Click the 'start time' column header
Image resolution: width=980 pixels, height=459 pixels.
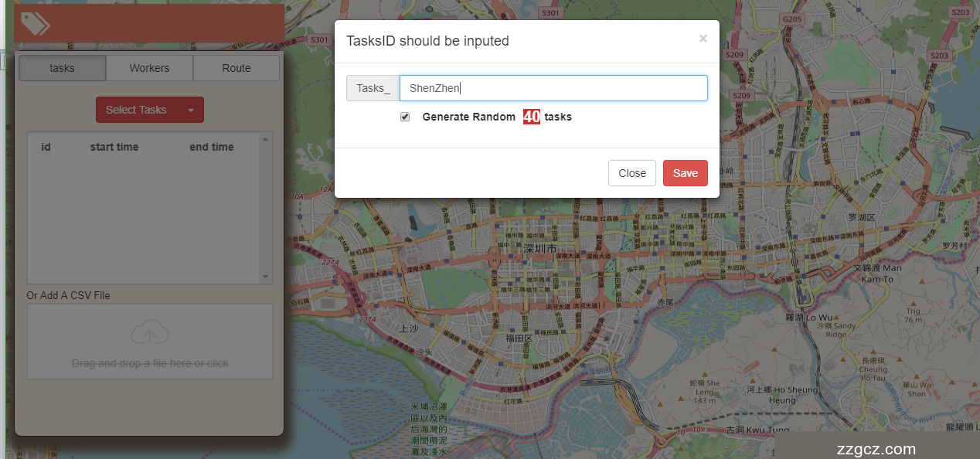click(x=114, y=147)
